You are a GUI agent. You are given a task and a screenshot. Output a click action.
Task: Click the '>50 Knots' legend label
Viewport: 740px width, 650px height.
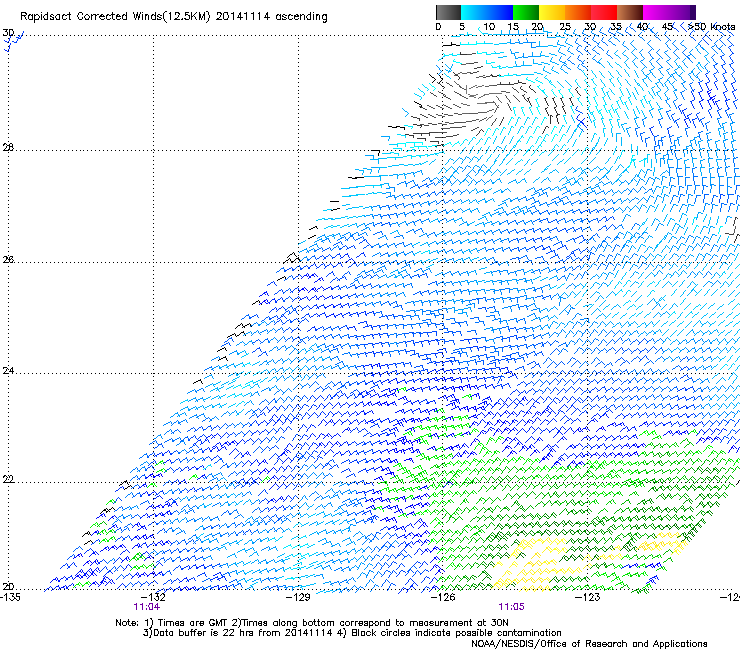(711, 27)
